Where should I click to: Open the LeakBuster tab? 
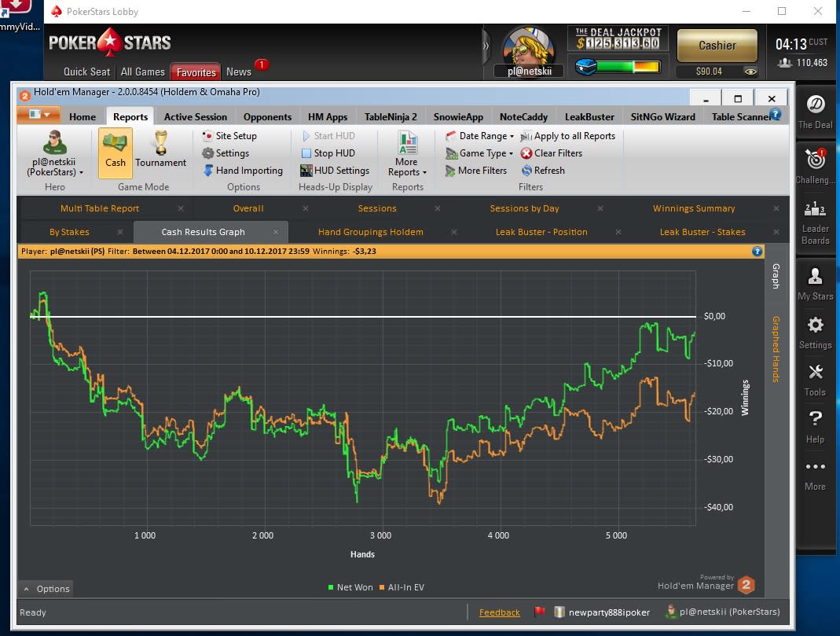point(589,117)
